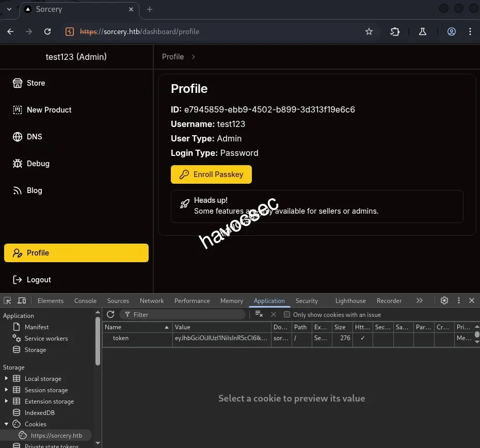480x448 pixels.
Task: Switch to the Network tab in DevTools
Action: [151, 301]
